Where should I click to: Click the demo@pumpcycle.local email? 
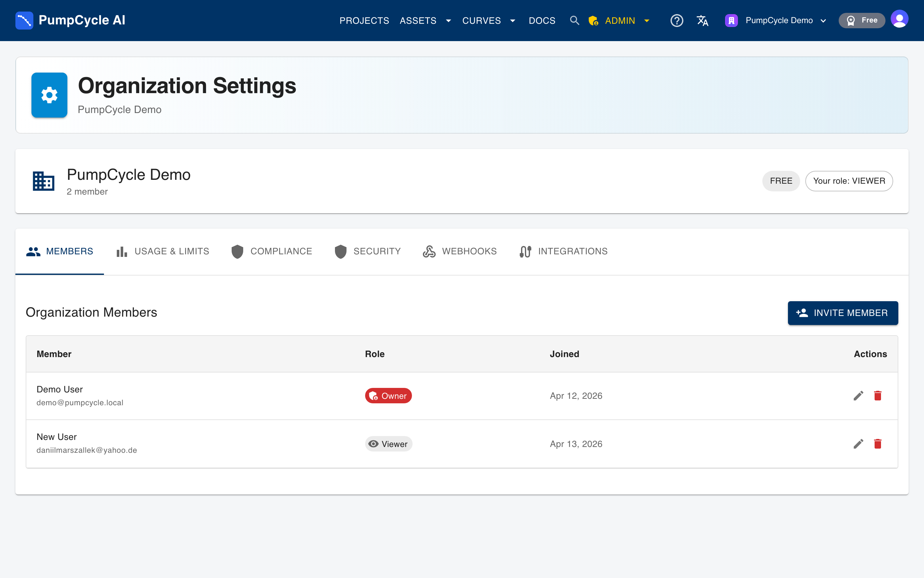coord(80,403)
